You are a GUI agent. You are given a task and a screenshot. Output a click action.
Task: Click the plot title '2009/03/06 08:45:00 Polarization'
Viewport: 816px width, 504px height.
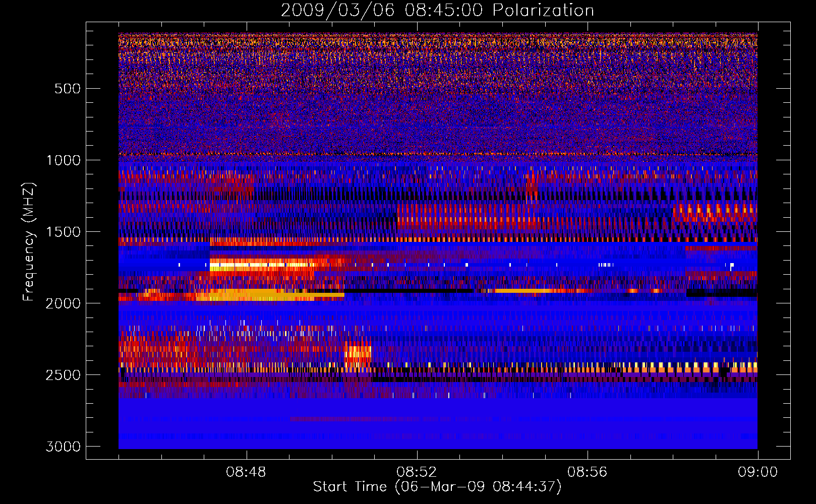[437, 11]
